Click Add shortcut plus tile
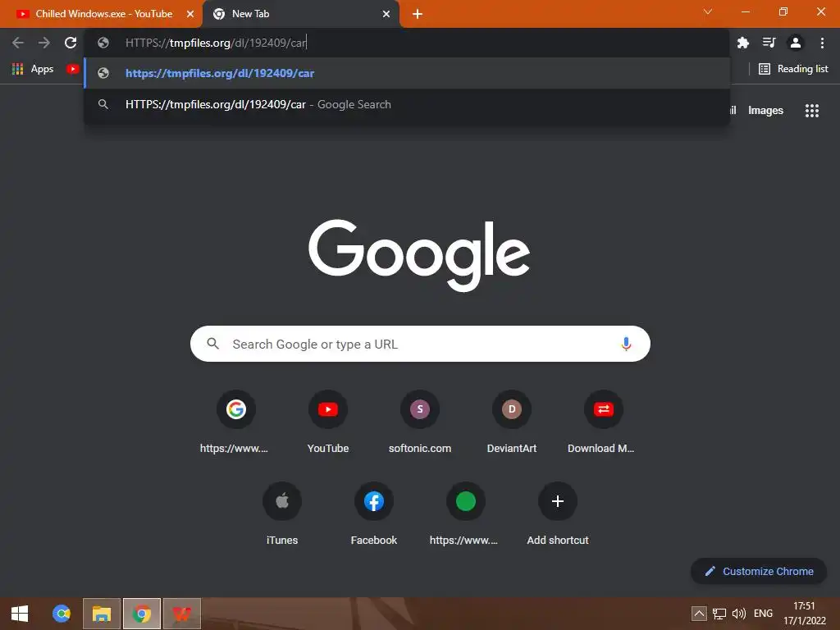This screenshot has width=840, height=630. coord(557,514)
